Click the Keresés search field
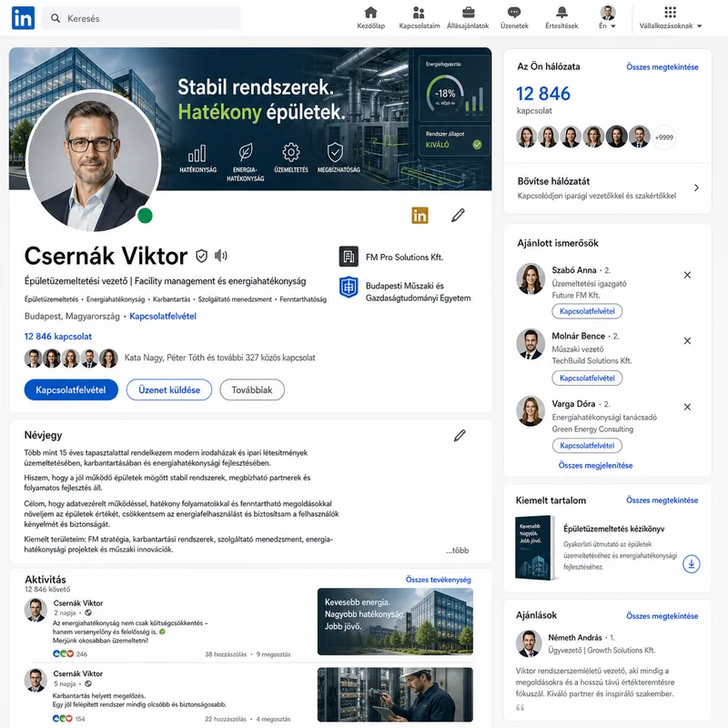This screenshot has width=728, height=728. [x=142, y=18]
